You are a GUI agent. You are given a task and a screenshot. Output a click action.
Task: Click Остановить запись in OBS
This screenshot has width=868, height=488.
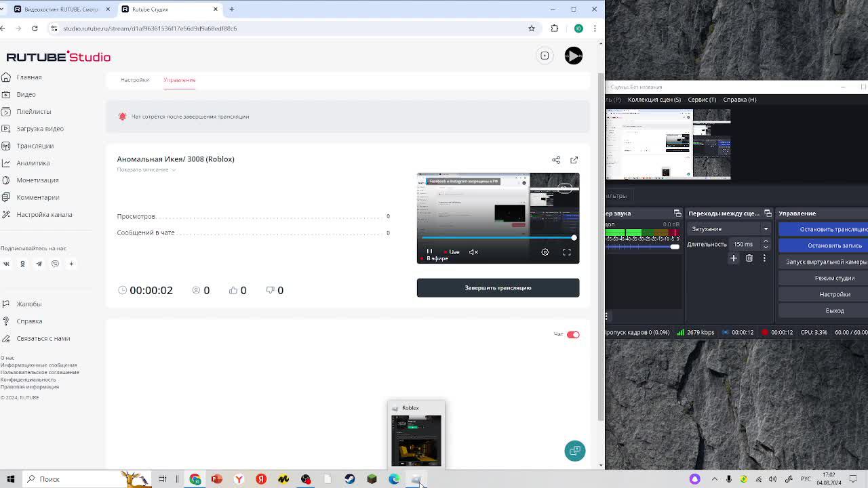tap(824, 245)
